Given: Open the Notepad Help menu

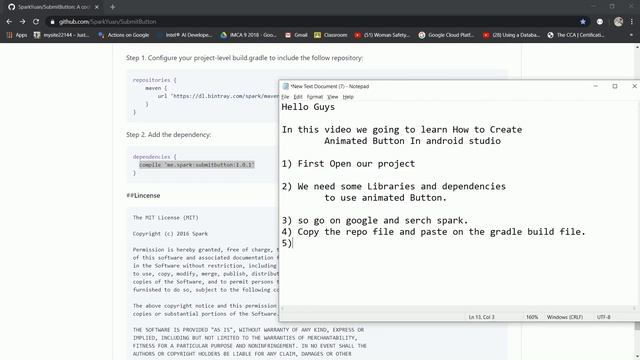Looking at the screenshot, I should click(x=348, y=97).
